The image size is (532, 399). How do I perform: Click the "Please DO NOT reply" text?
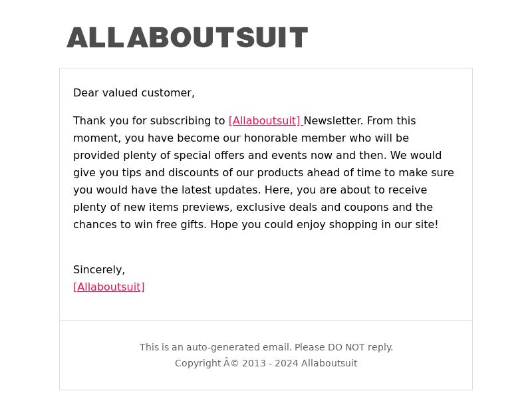(343, 347)
